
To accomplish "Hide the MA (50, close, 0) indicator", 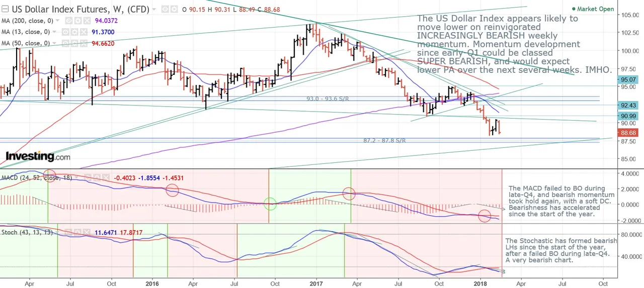I will click(x=65, y=43).
